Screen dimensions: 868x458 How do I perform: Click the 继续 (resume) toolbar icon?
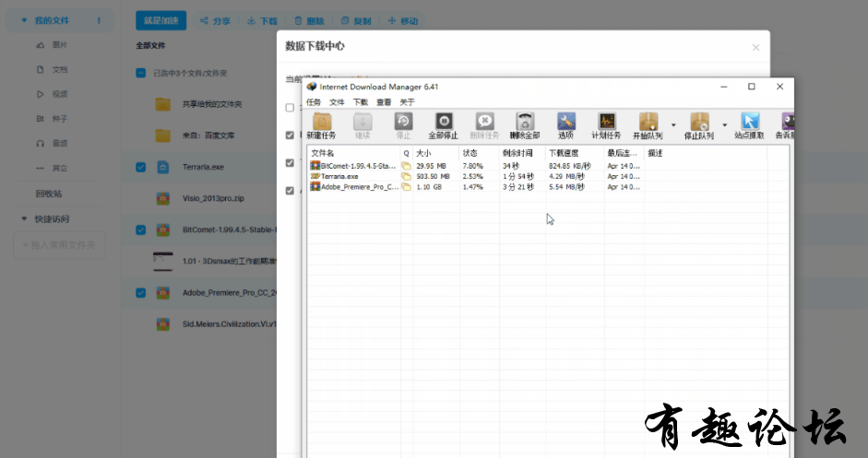tap(363, 122)
